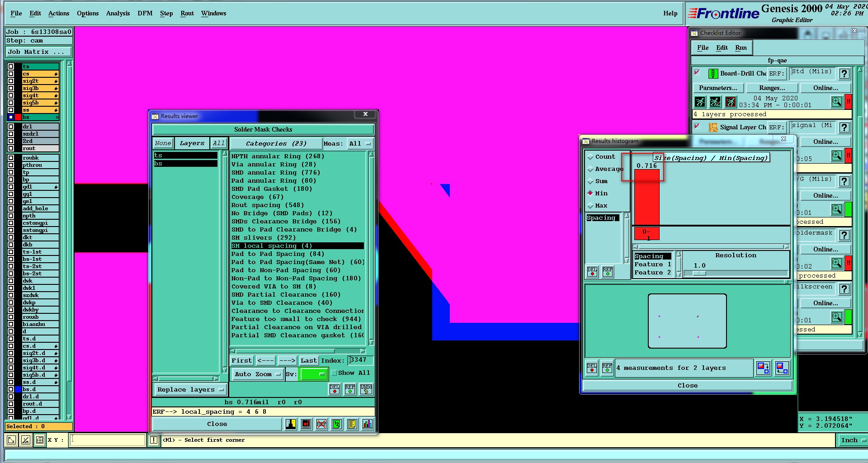This screenshot has height=463, width=868.
Task: Adjust the Resolution slider handle
Action: point(699,273)
